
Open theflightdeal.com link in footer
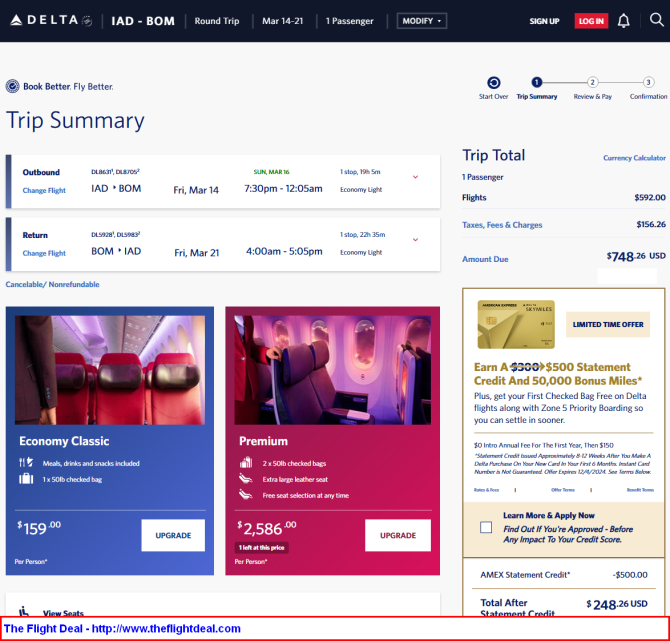click(166, 629)
